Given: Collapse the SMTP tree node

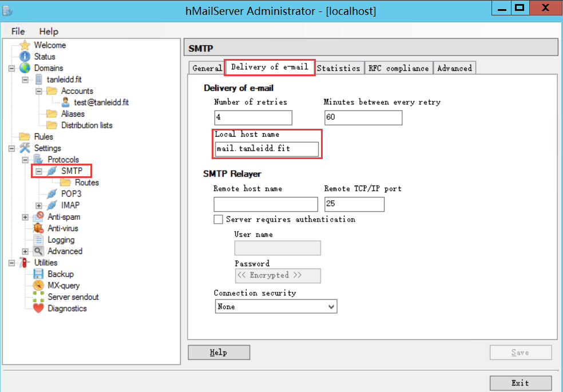Looking at the screenshot, I should pos(39,171).
